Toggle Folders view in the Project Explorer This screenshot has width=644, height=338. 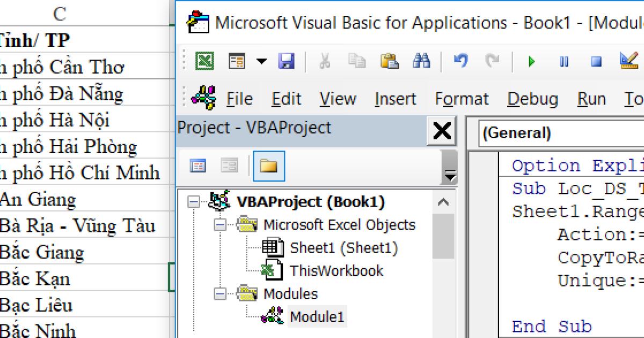point(268,166)
